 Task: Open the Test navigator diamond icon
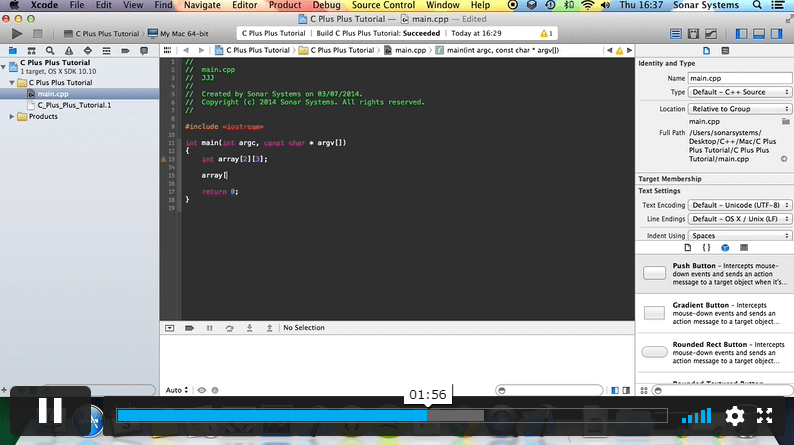(x=88, y=51)
